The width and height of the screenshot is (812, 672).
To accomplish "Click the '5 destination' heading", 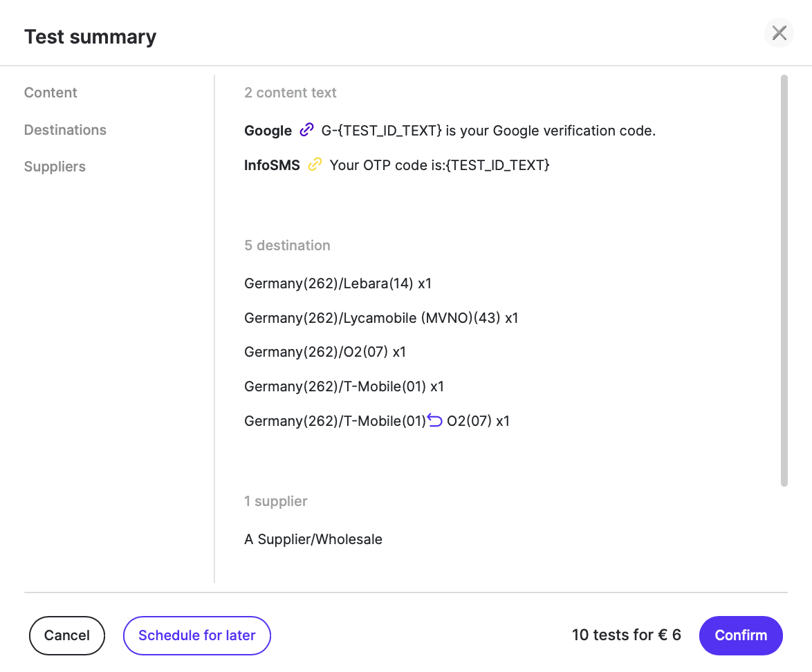I will [287, 245].
